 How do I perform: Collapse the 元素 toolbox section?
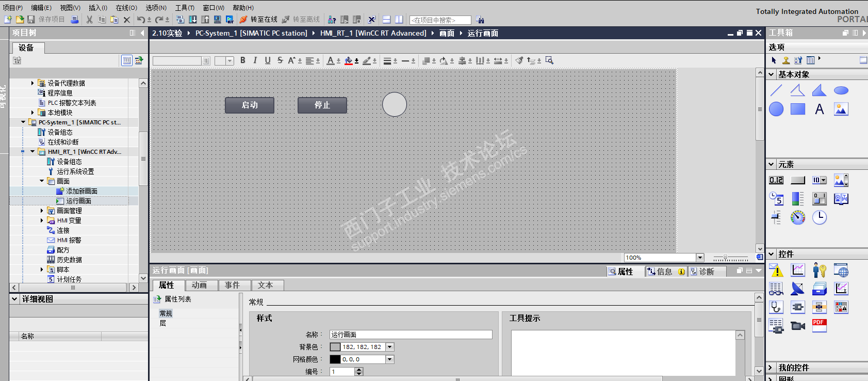pyautogui.click(x=772, y=165)
